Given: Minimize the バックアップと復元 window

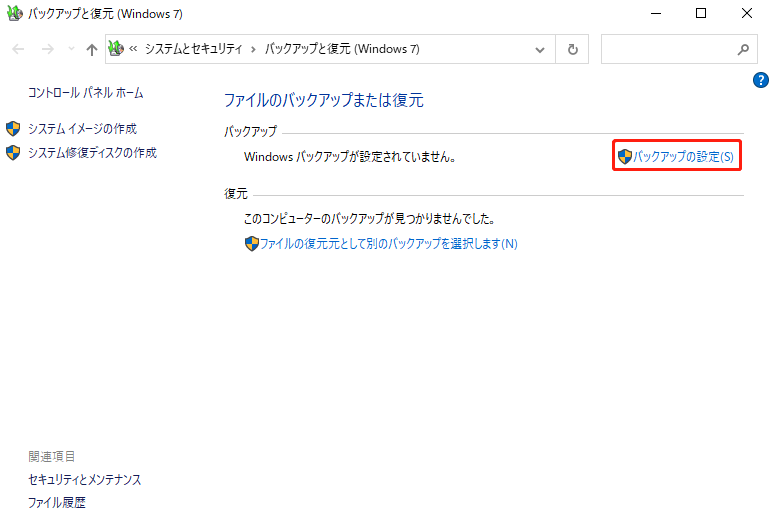Looking at the screenshot, I should [656, 13].
